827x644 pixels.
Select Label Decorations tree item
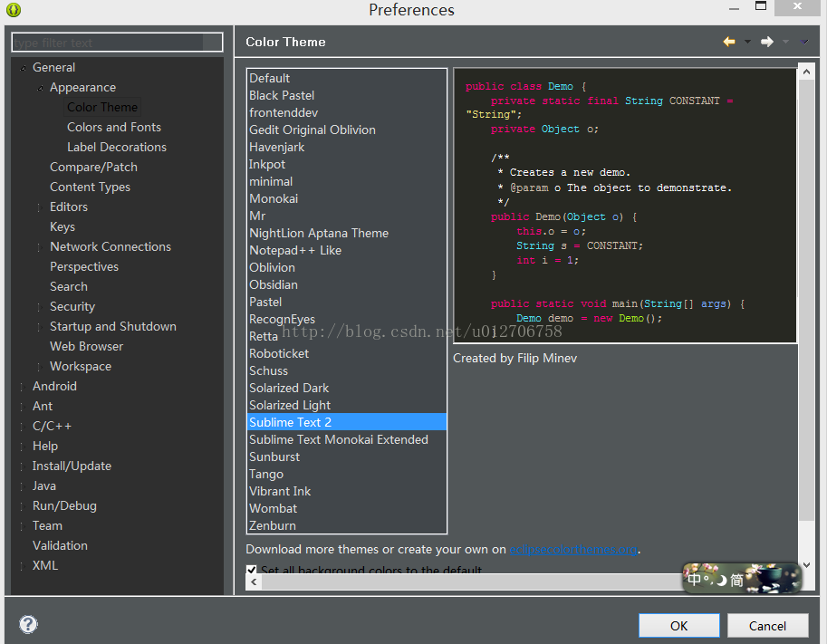pos(117,147)
